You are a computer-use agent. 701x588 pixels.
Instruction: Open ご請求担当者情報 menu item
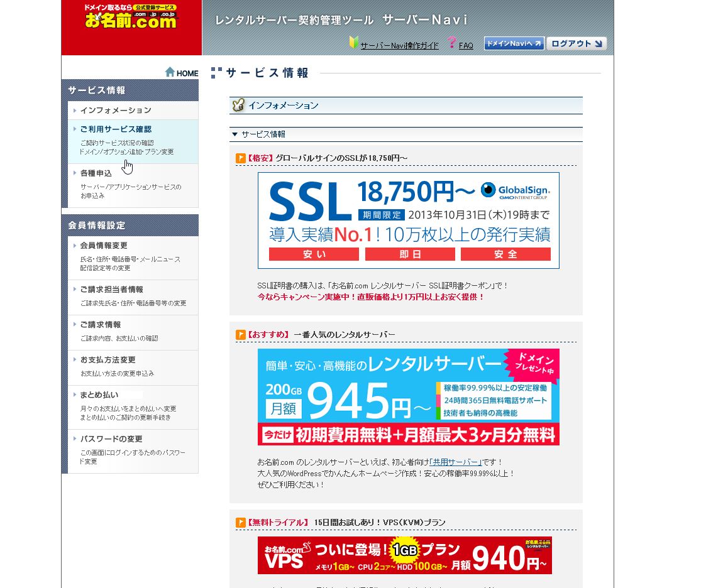coord(133,298)
